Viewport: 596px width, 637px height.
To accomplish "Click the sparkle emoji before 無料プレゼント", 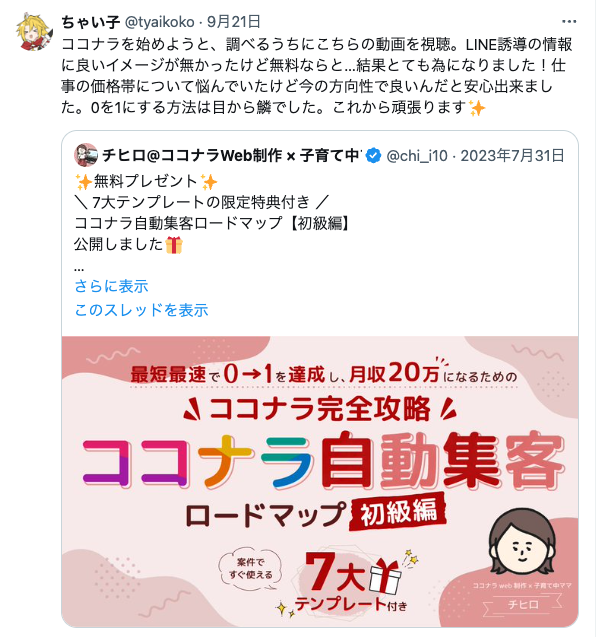I will [84, 182].
